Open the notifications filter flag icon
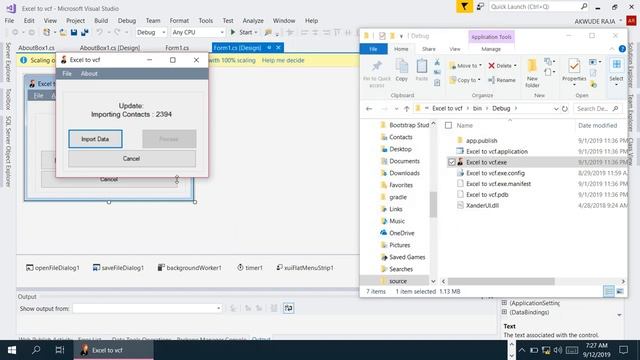This screenshot has width=640, height=360. 464,7
